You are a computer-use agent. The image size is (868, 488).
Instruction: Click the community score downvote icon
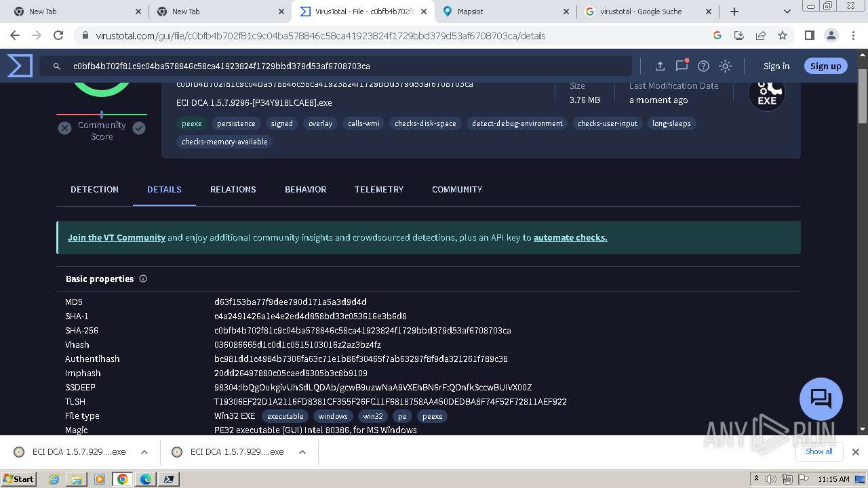point(64,128)
